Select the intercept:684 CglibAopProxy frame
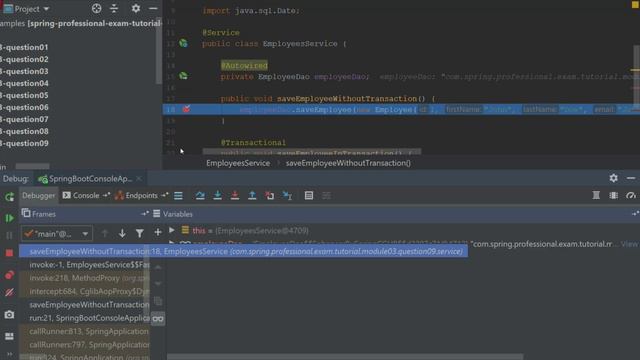This screenshot has width=640, height=360. point(85,291)
